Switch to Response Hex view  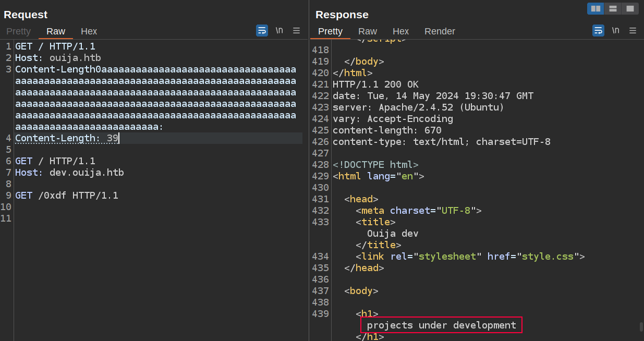point(400,31)
